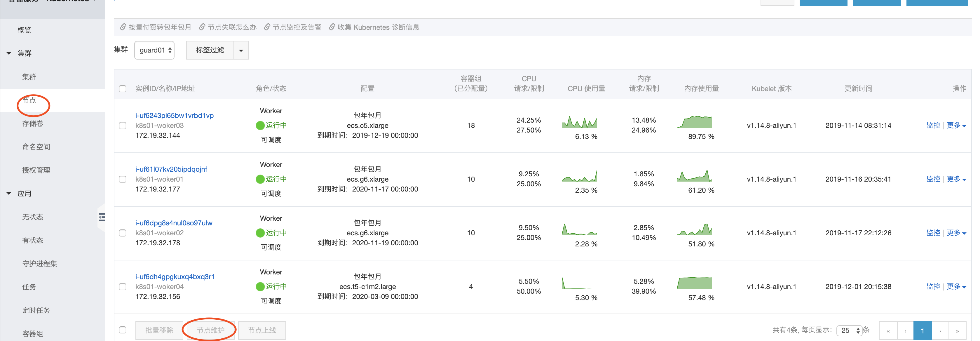Go to the last page with double-arrow icon
Screen dimensions: 980x341
pos(957,331)
